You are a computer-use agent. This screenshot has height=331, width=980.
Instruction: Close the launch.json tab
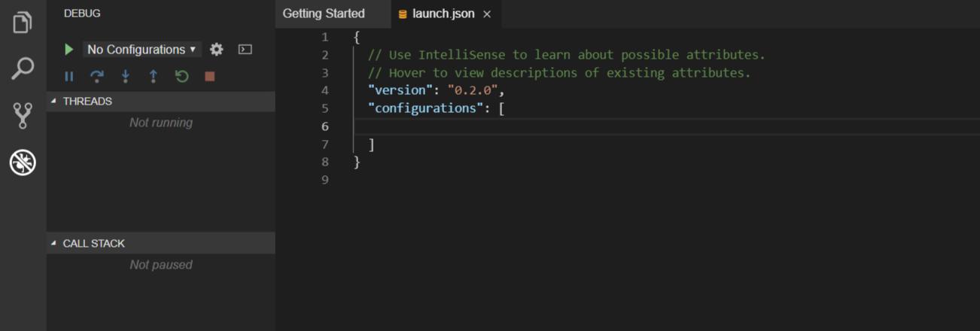click(x=487, y=14)
